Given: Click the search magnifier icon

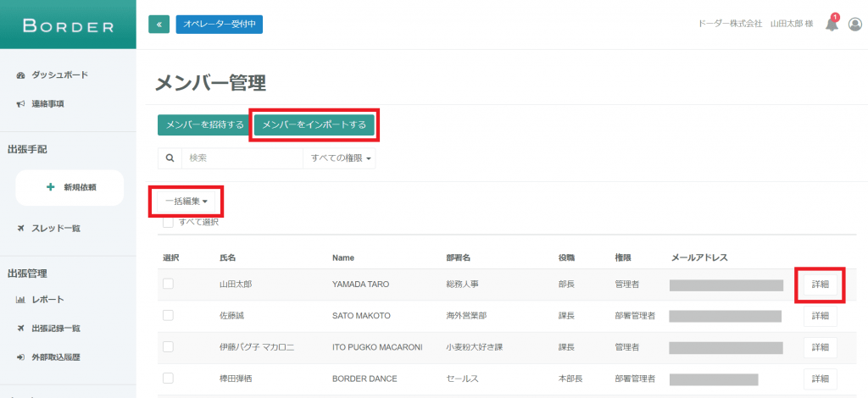Looking at the screenshot, I should point(170,158).
